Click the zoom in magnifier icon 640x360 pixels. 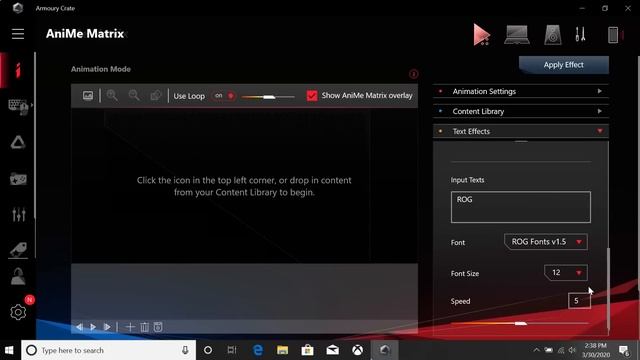click(112, 96)
